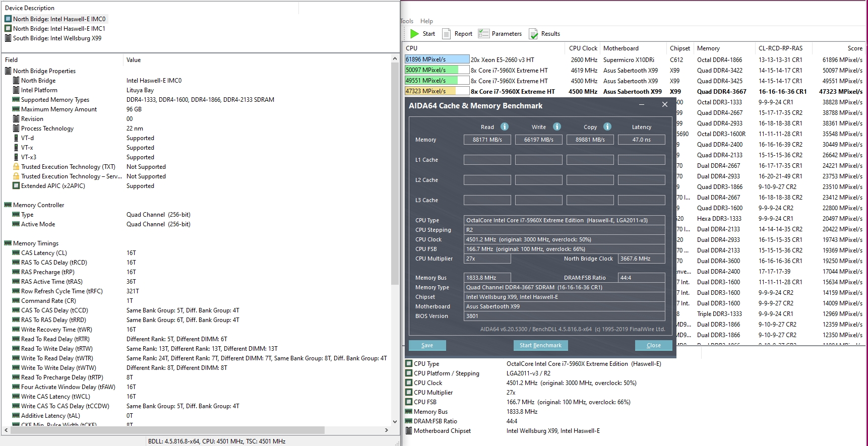Image resolution: width=868 pixels, height=446 pixels.
Task: Sort by the Field column header
Action: click(63, 60)
